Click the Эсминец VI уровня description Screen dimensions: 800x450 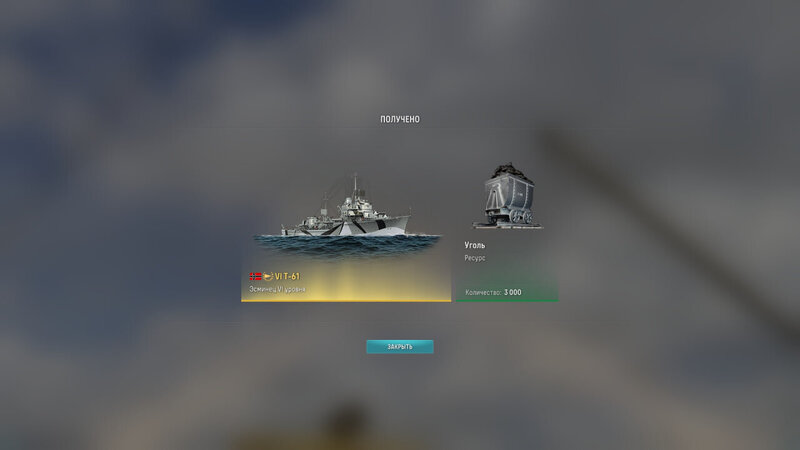point(277,289)
